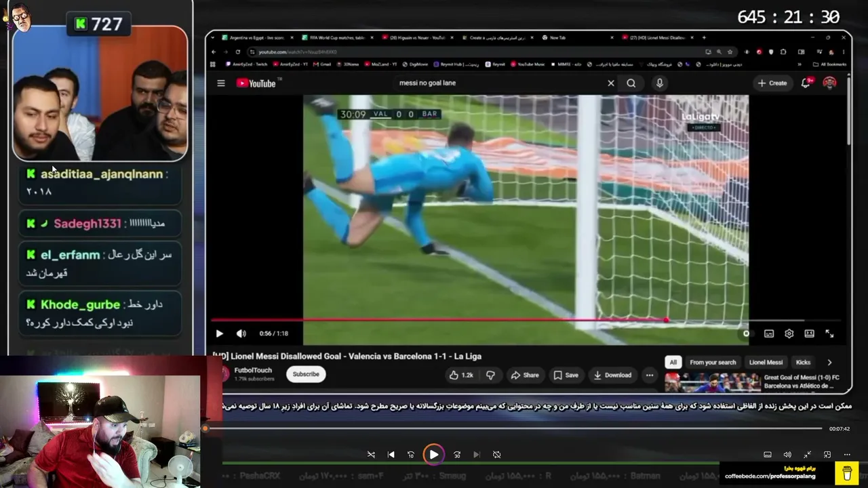Open the YouTube Music bookmark
Viewport: 868px width, 488px height.
pos(528,64)
